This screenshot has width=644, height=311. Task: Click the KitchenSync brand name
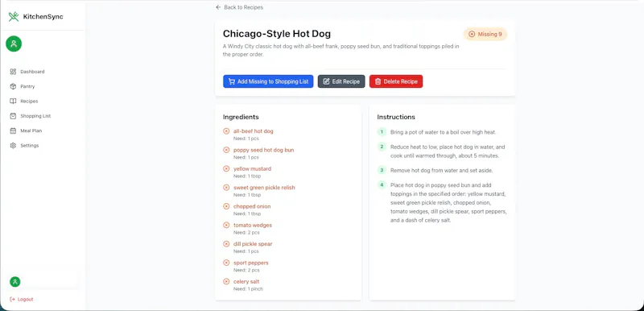(x=43, y=17)
